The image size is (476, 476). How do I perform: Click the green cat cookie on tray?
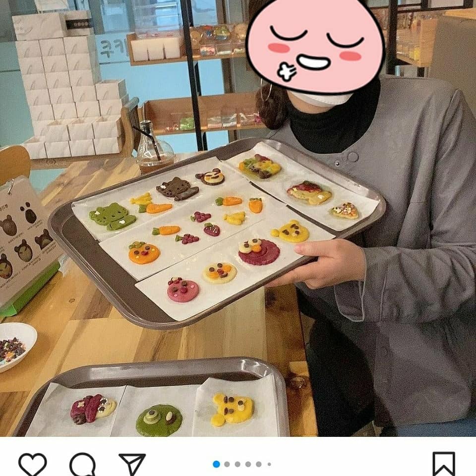coord(113,216)
